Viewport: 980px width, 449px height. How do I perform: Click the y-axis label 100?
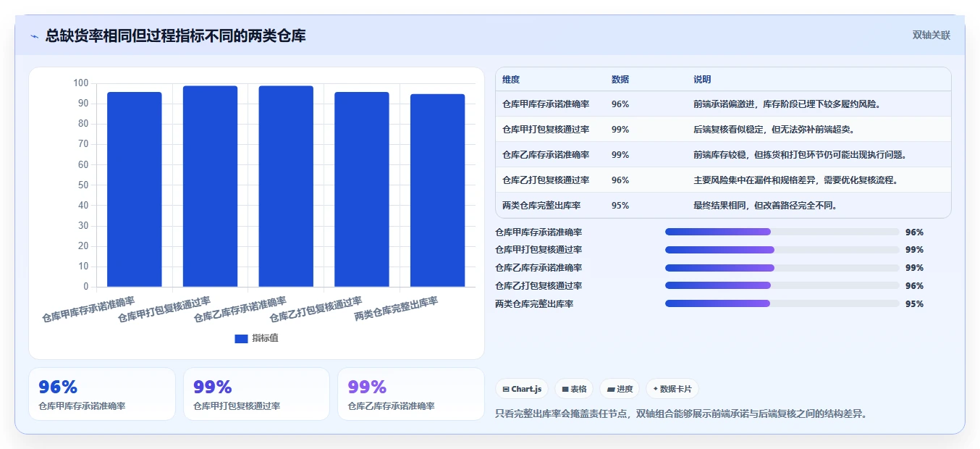coord(80,83)
